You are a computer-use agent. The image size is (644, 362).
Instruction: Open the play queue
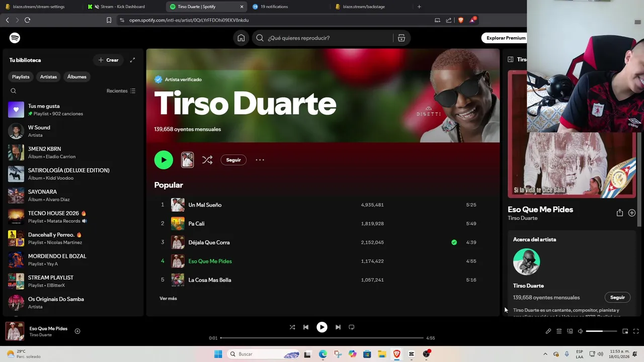click(559, 331)
